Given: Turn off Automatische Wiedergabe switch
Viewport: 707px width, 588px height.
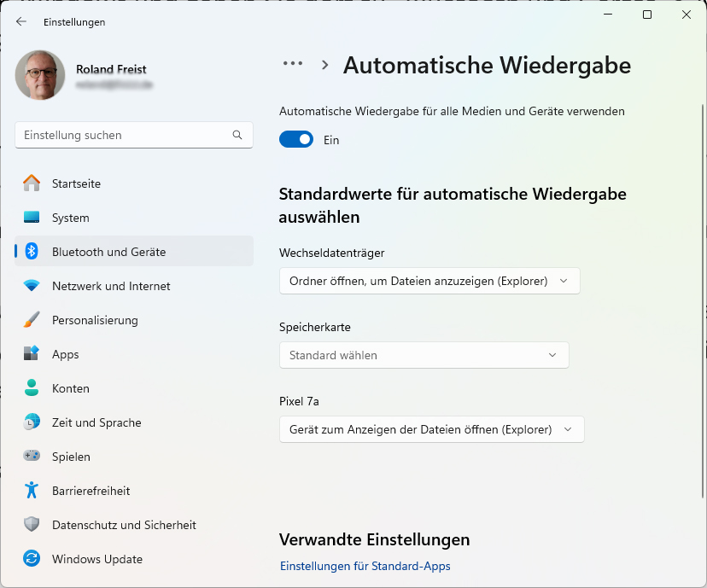Looking at the screenshot, I should coord(296,138).
